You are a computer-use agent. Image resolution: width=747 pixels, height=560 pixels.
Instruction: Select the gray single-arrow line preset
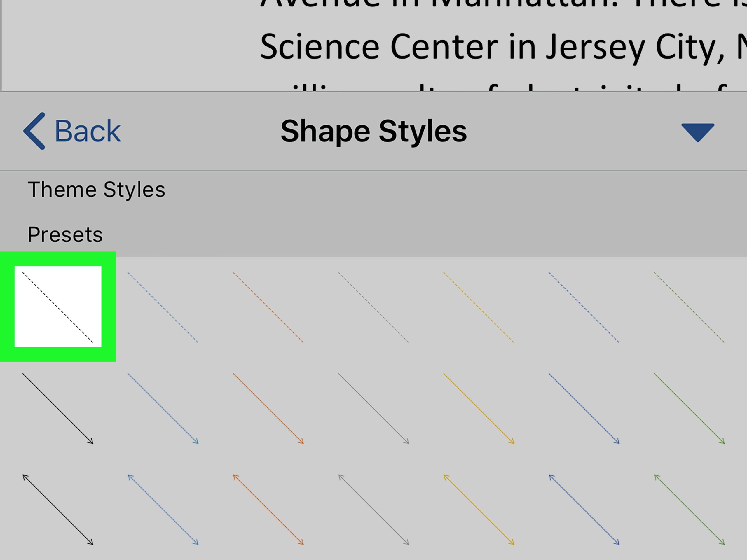pyautogui.click(x=373, y=408)
